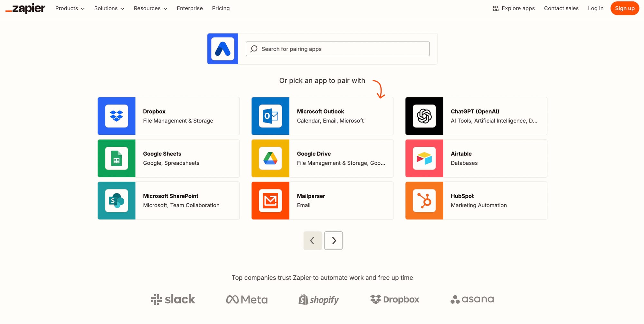
Task: Click the Log in link
Action: [595, 8]
